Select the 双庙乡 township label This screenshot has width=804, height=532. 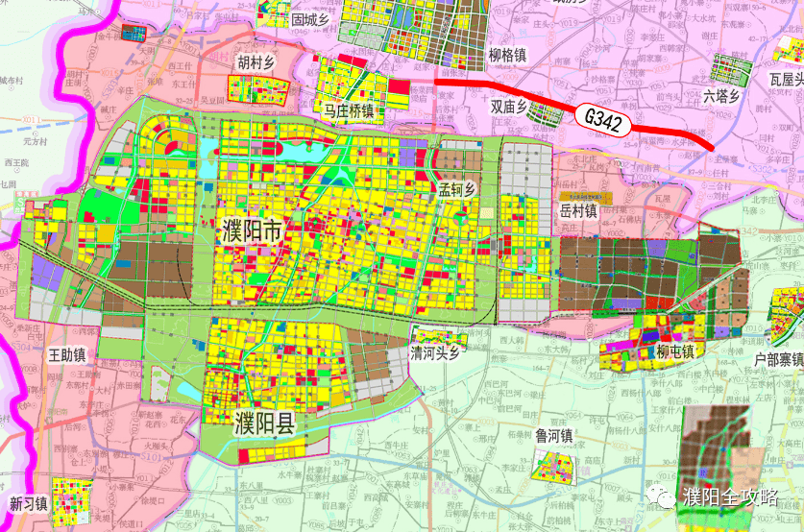pos(510,106)
